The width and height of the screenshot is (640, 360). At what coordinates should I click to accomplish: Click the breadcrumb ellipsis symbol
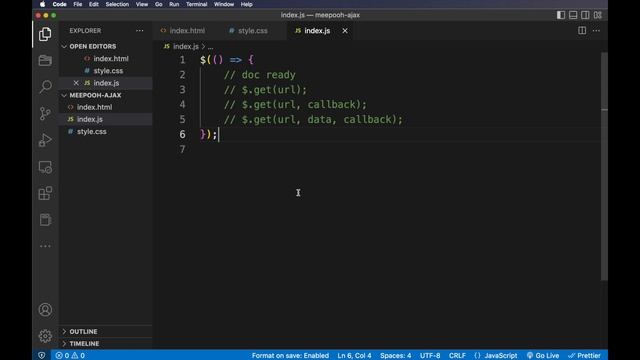[210, 47]
